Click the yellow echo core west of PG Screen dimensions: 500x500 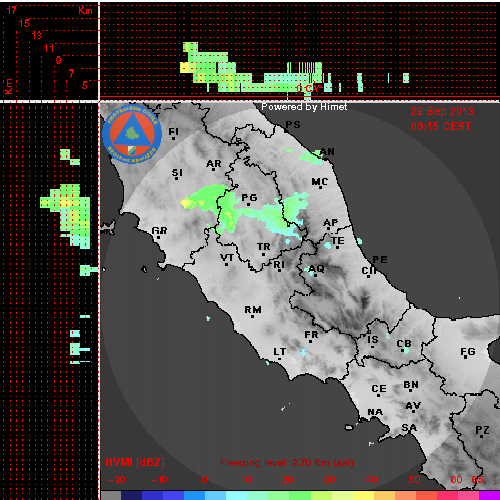tap(187, 203)
